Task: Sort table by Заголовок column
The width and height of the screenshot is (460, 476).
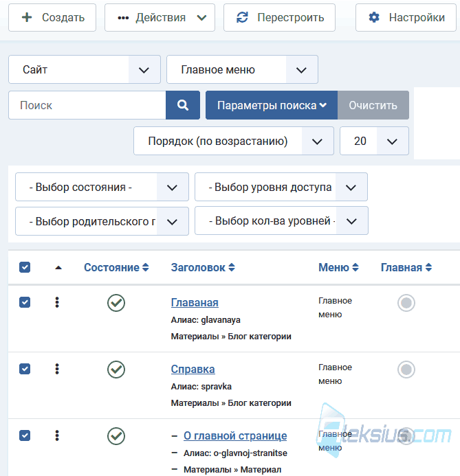Action: pos(203,267)
